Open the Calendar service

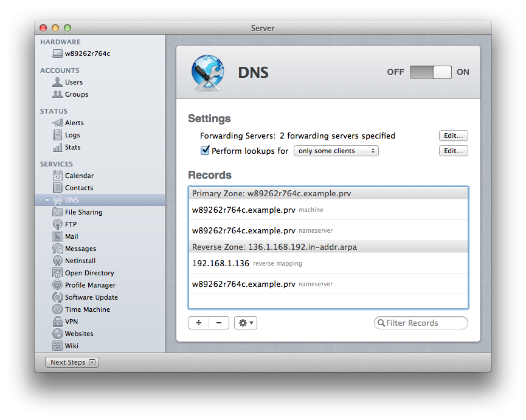78,175
